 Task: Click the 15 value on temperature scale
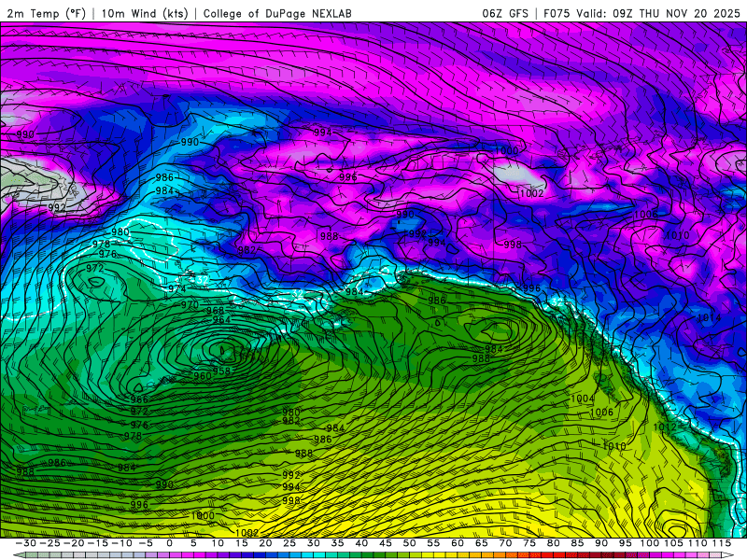click(242, 543)
